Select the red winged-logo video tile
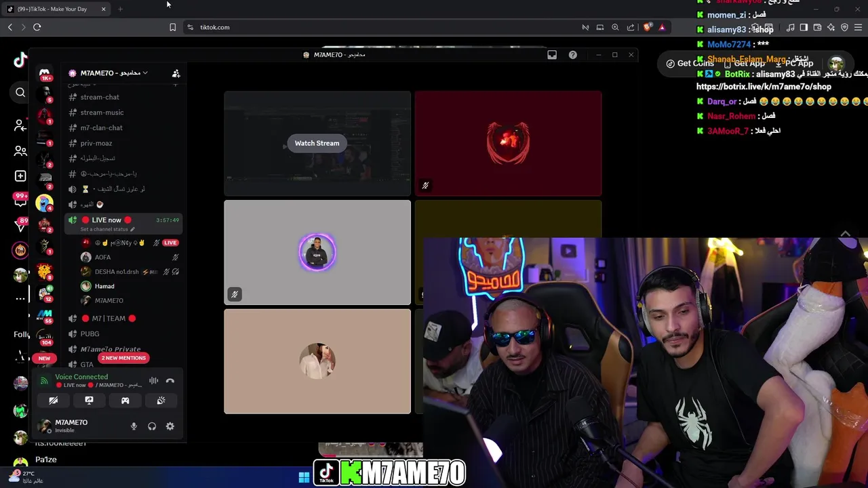 [x=508, y=143]
